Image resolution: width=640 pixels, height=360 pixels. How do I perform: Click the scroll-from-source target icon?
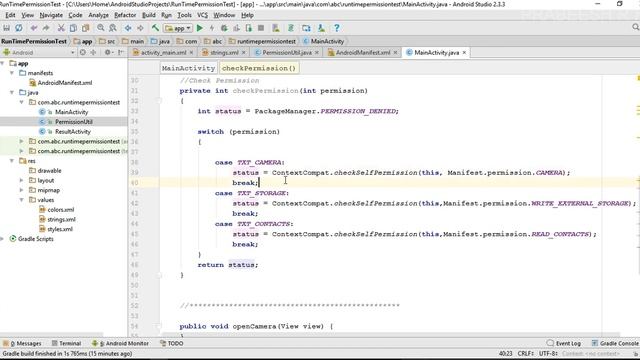83,52
